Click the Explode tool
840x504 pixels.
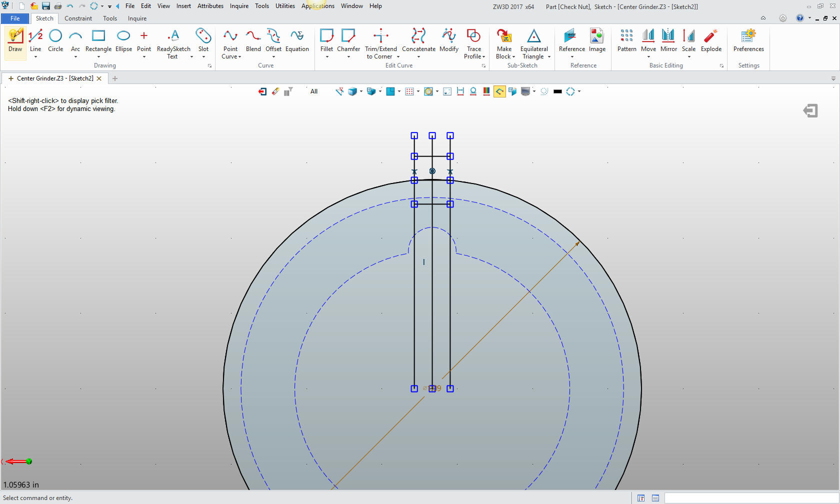pyautogui.click(x=711, y=40)
